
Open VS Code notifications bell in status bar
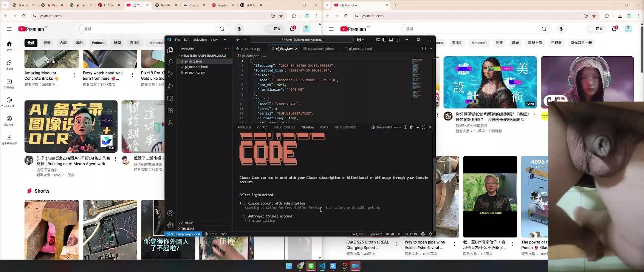click(x=430, y=234)
